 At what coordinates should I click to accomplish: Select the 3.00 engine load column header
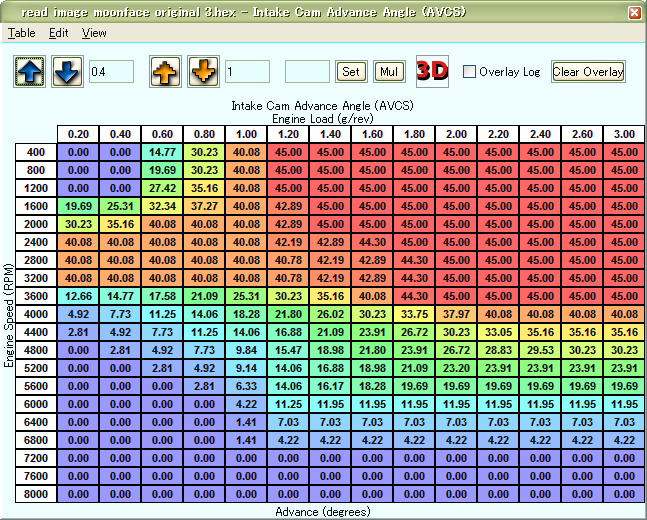pos(624,135)
